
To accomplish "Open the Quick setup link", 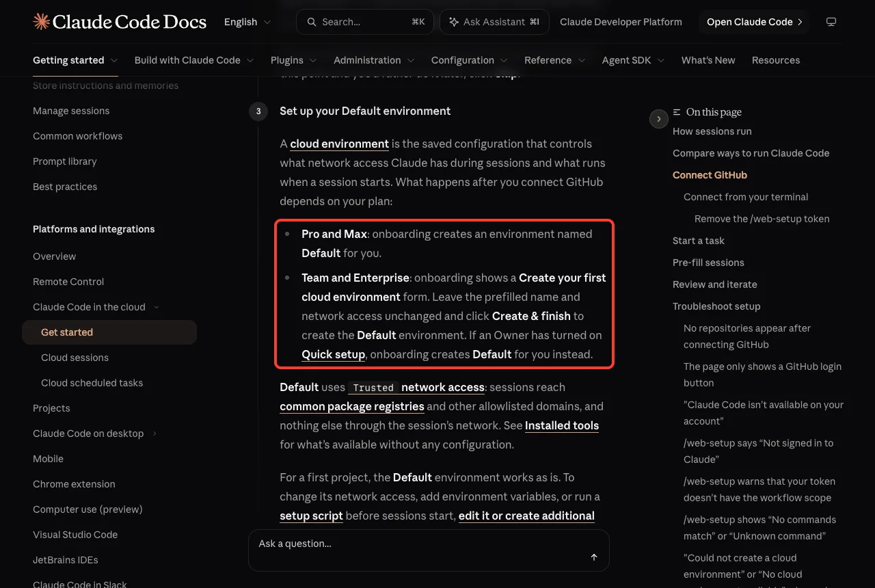I will click(333, 354).
